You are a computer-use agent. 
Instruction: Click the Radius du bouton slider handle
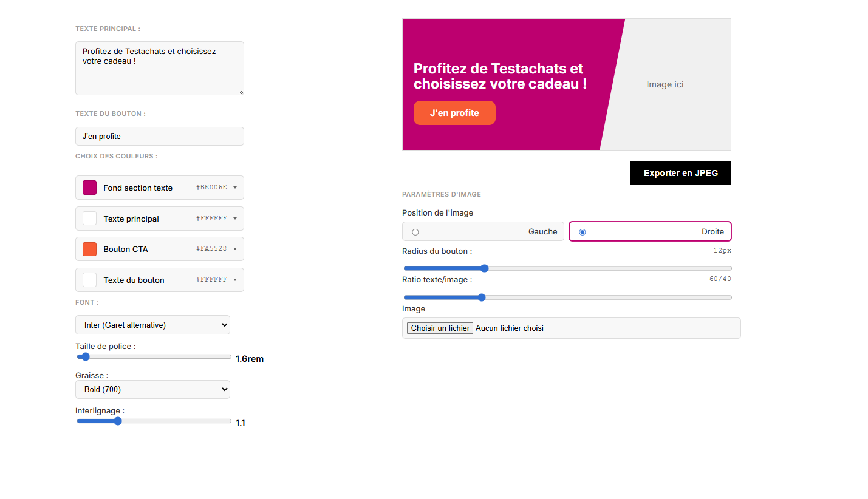484,268
